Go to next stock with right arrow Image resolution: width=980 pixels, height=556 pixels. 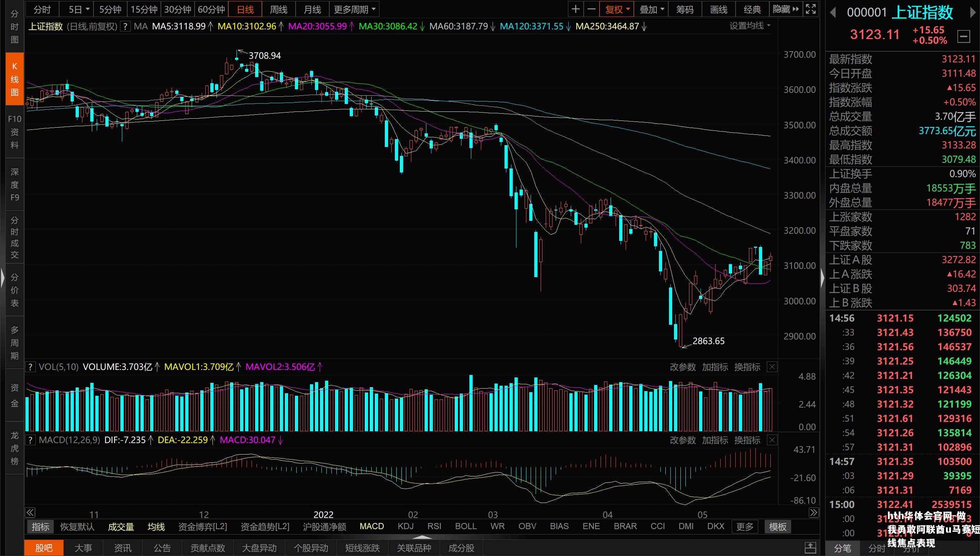coord(973,13)
